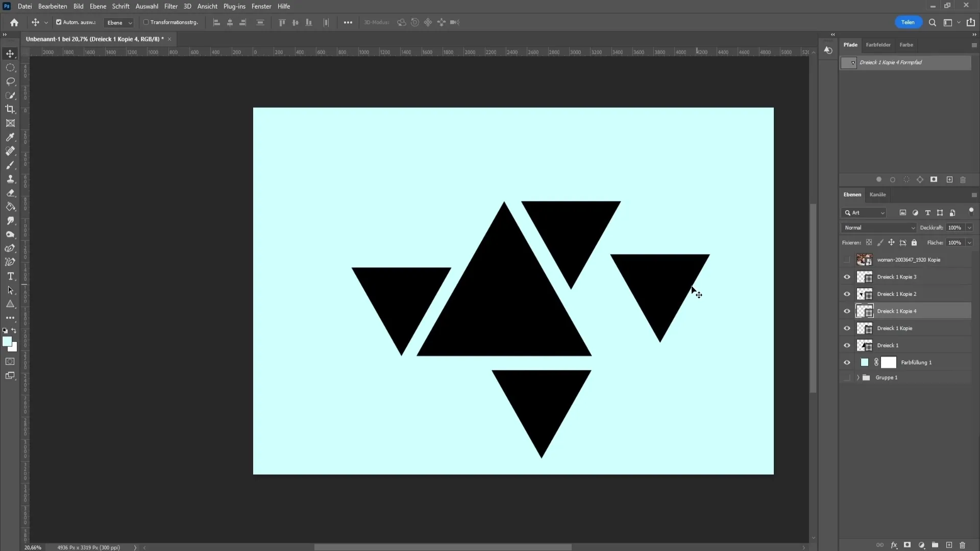Switch to the Kanäle tab
The width and height of the screenshot is (980, 551).
[877, 194]
